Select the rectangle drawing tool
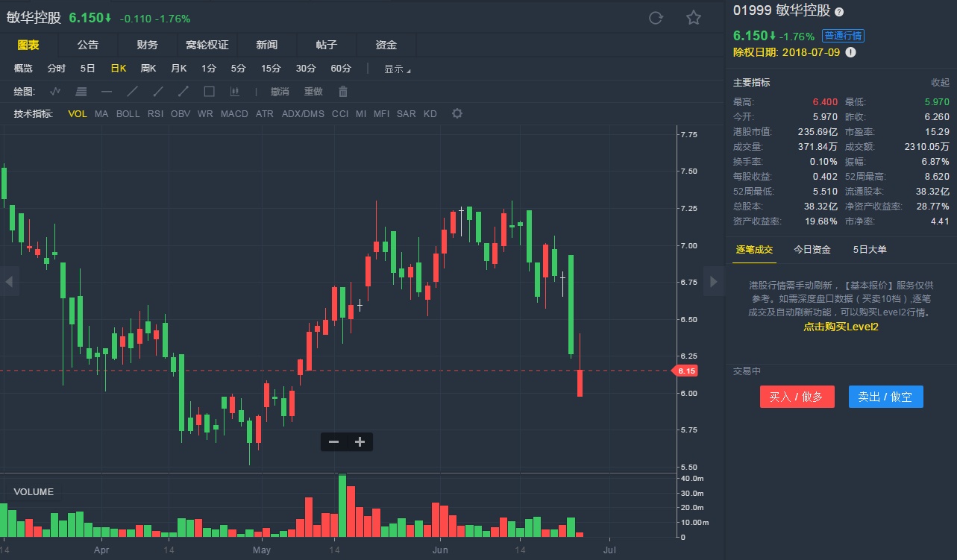 click(x=210, y=92)
